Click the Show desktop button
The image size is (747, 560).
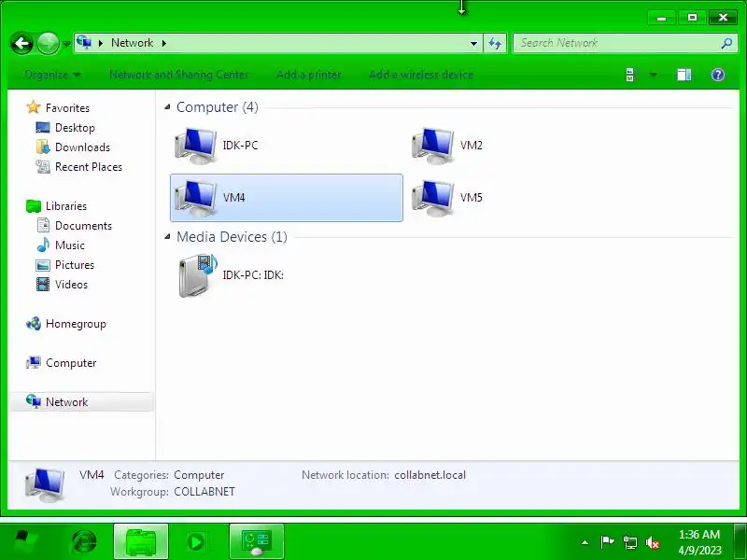[740, 541]
